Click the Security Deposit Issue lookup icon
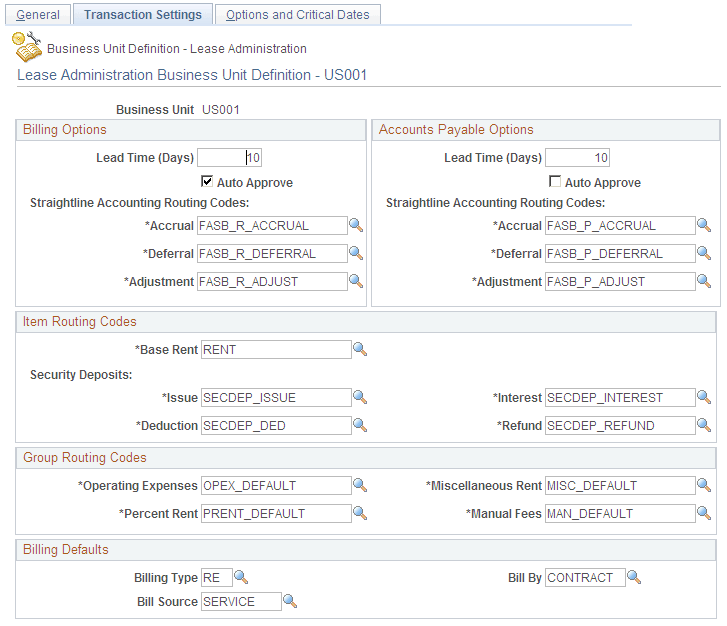 pyautogui.click(x=360, y=397)
